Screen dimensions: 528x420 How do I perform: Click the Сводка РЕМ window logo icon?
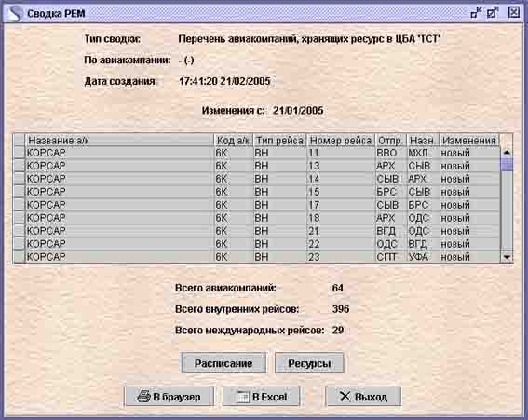(x=15, y=13)
